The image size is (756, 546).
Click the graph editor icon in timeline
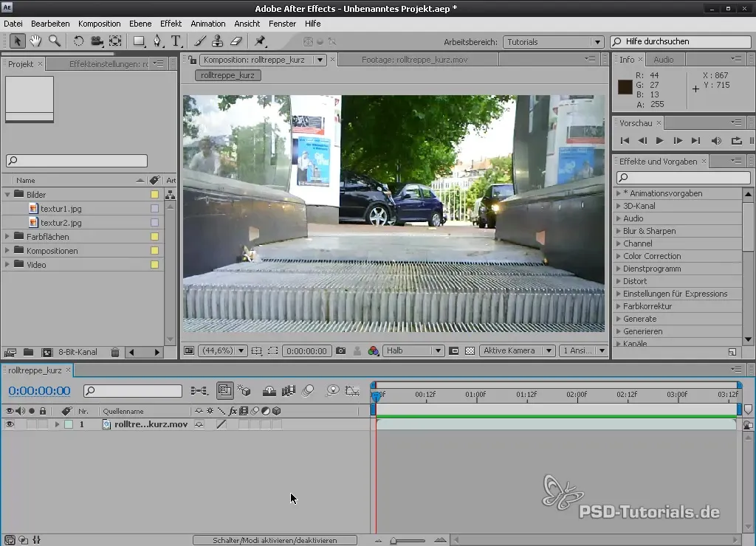352,391
